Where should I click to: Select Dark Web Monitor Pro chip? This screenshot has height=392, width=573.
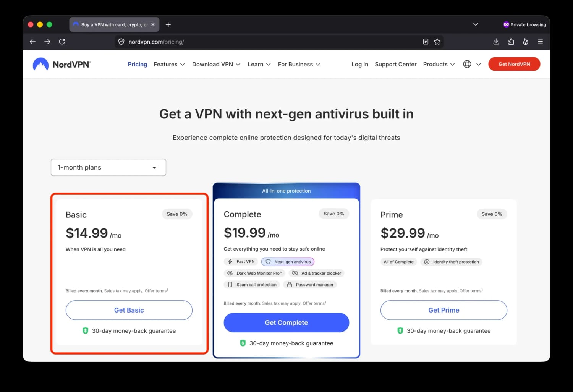tap(254, 273)
